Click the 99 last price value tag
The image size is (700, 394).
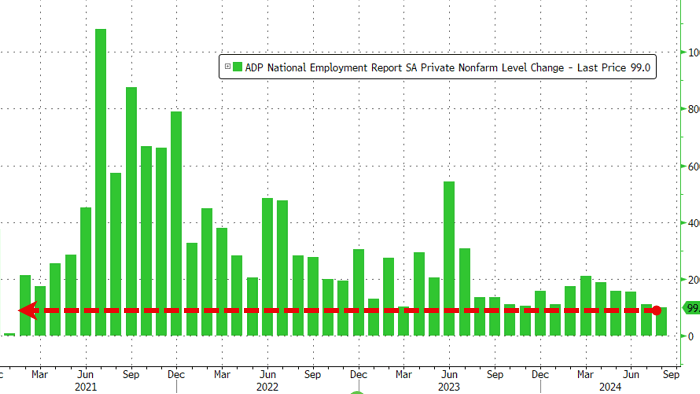point(692,308)
